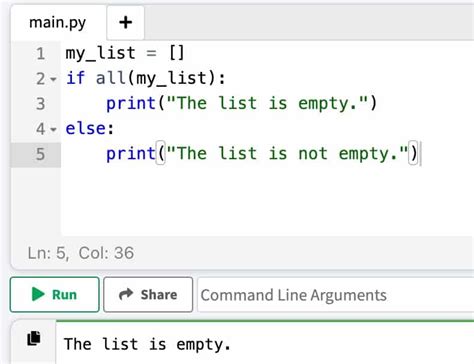Image resolution: width=474 pixels, height=364 pixels.
Task: Select line number 1 in the gutter
Action: click(41, 54)
